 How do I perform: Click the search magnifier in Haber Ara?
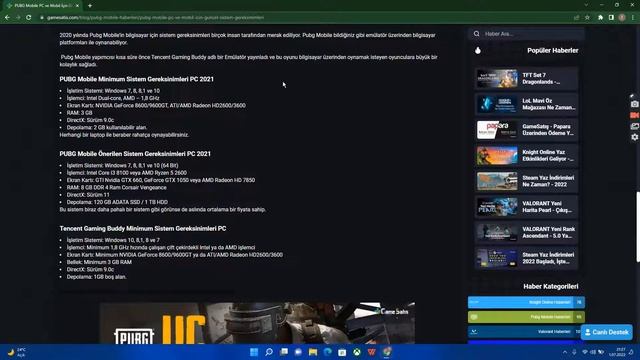[x=477, y=34]
